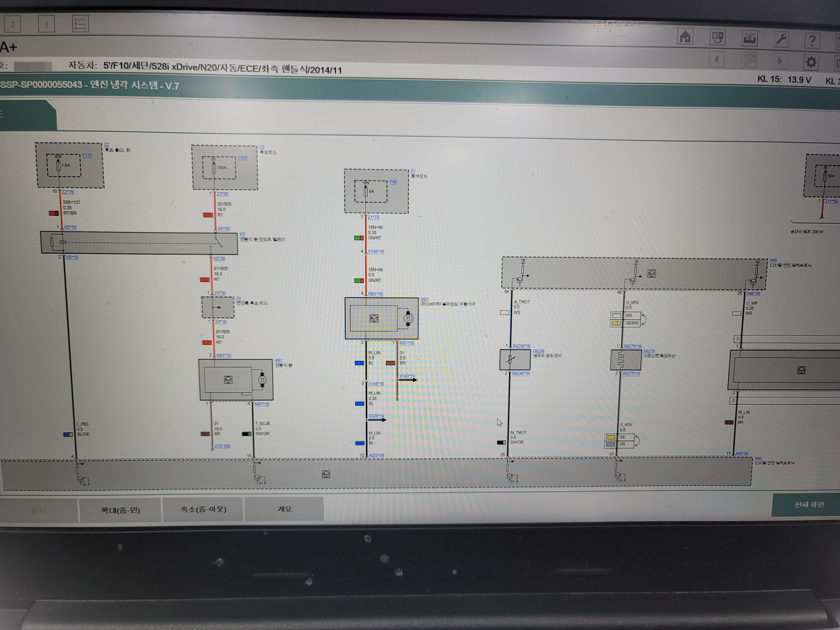Open the K5 fan cutoff relay link
840x630 pixels.
[242, 234]
